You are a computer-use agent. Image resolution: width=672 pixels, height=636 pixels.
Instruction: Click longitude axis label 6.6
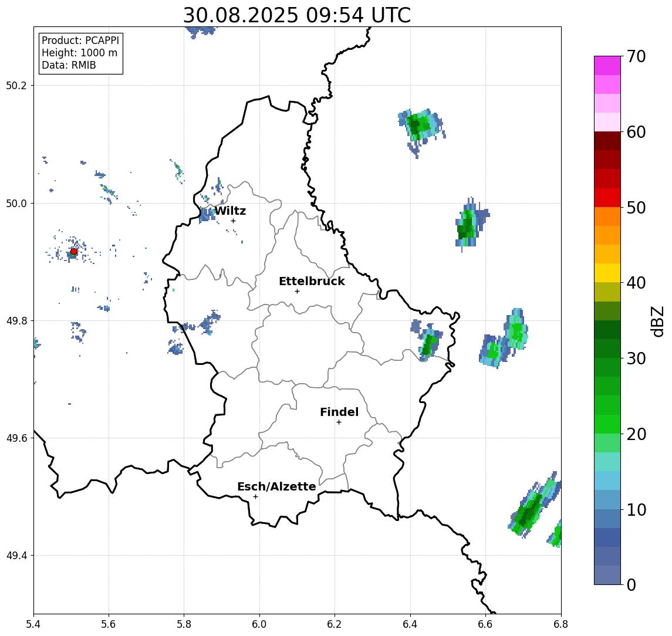coord(485,624)
